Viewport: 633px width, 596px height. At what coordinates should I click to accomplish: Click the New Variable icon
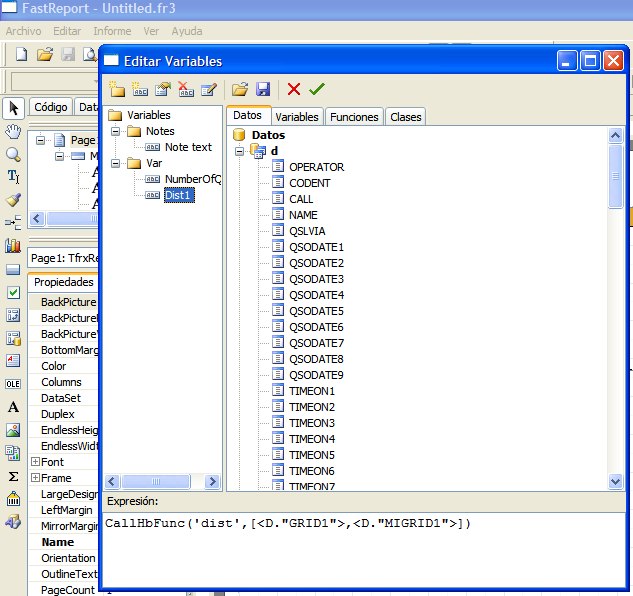tap(140, 89)
